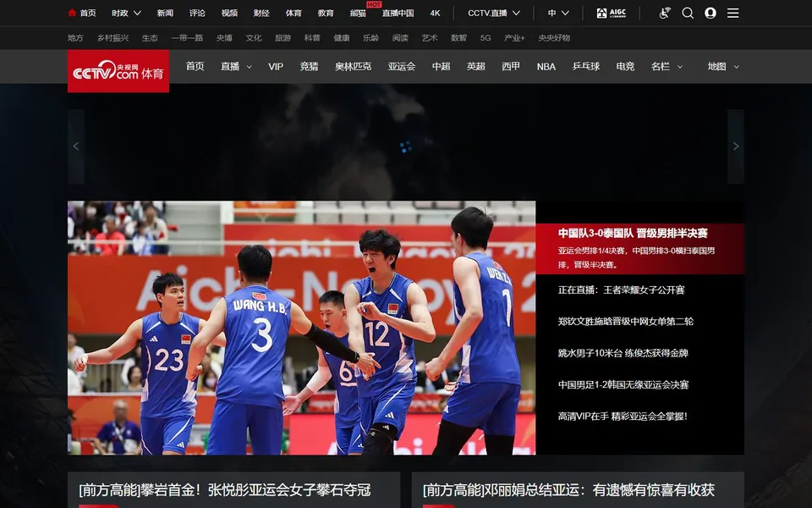Open 郑钦文胜施哈晋级中网女单第二轮
Image resolution: width=812 pixels, height=508 pixels.
626,322
